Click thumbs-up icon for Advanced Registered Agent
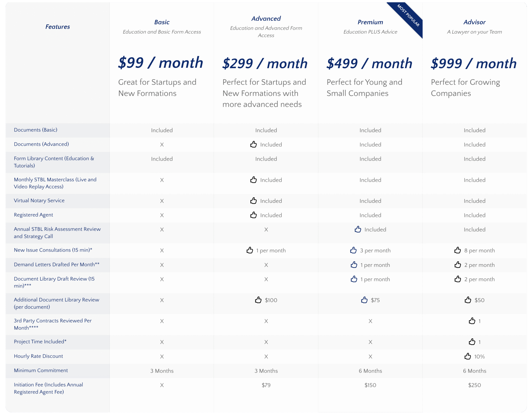The height and width of the screenshot is (415, 532). (x=253, y=215)
